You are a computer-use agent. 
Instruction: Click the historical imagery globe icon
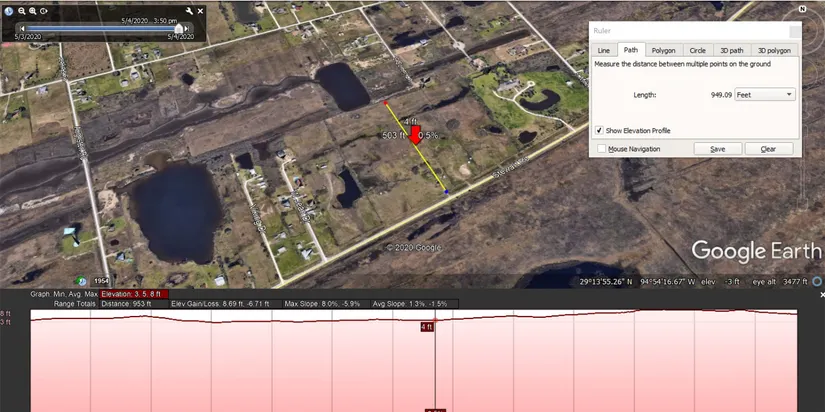9,10
